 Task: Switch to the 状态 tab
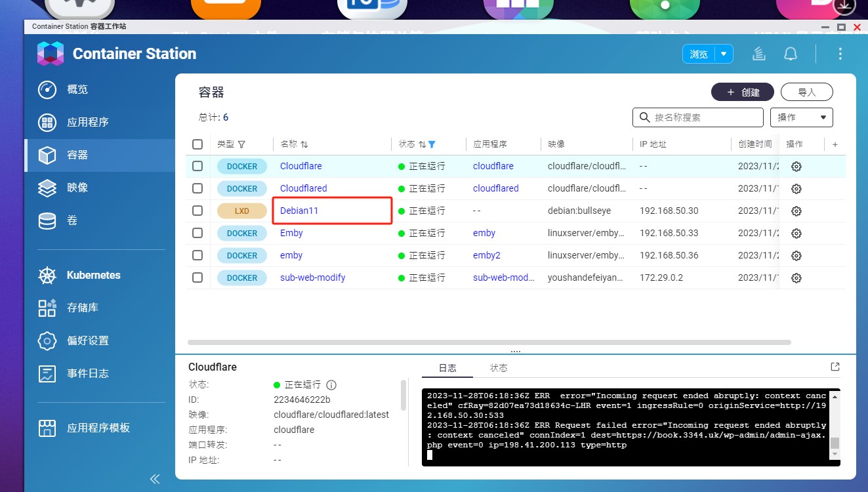[498, 368]
